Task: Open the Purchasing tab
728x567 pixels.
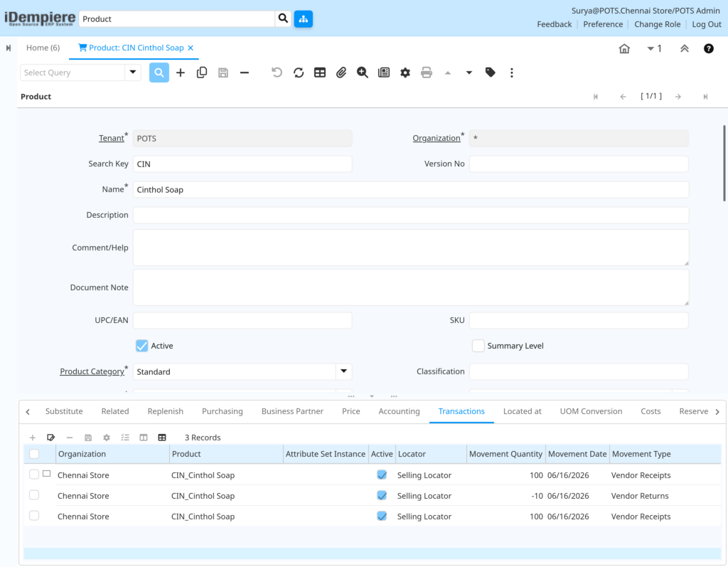Action: tap(223, 411)
